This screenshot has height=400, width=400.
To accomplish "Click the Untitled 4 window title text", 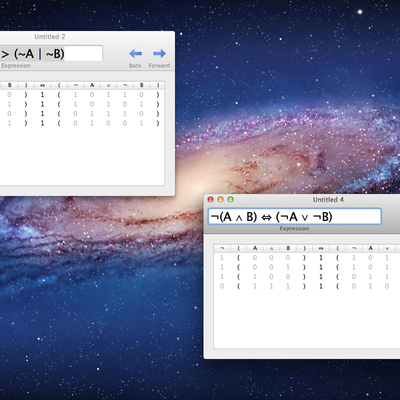I will [x=328, y=199].
